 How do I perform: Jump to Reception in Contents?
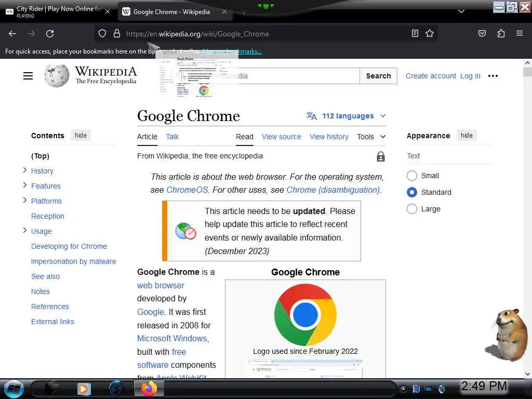(x=47, y=216)
